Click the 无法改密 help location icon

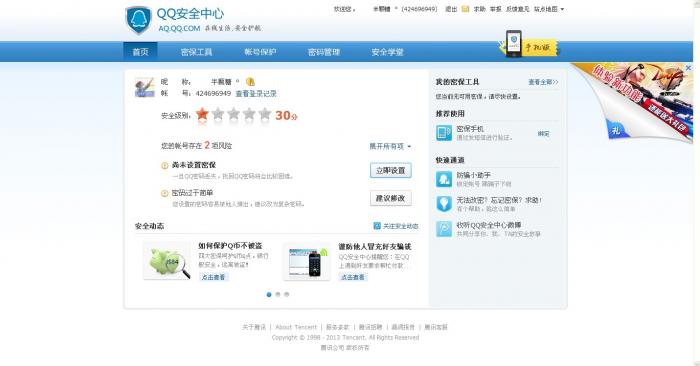coord(444,204)
